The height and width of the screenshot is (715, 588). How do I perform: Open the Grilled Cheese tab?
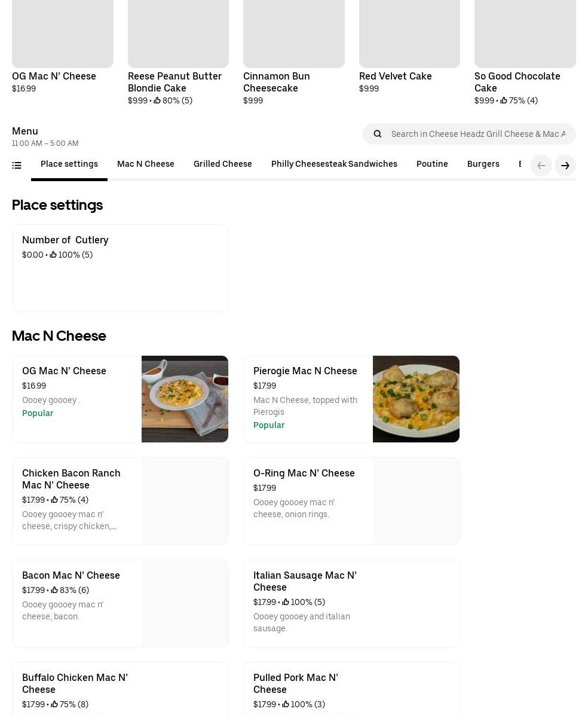pos(223,164)
